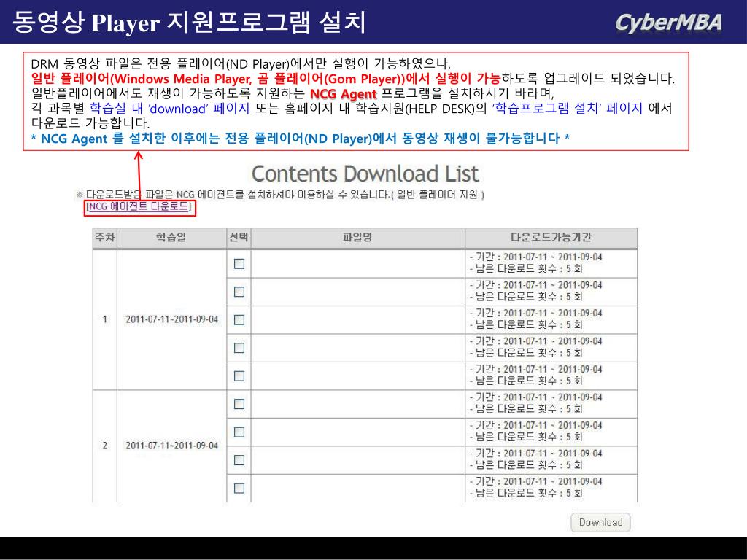Click the first row's download period cell
The width and height of the screenshot is (747, 560).
click(x=551, y=263)
